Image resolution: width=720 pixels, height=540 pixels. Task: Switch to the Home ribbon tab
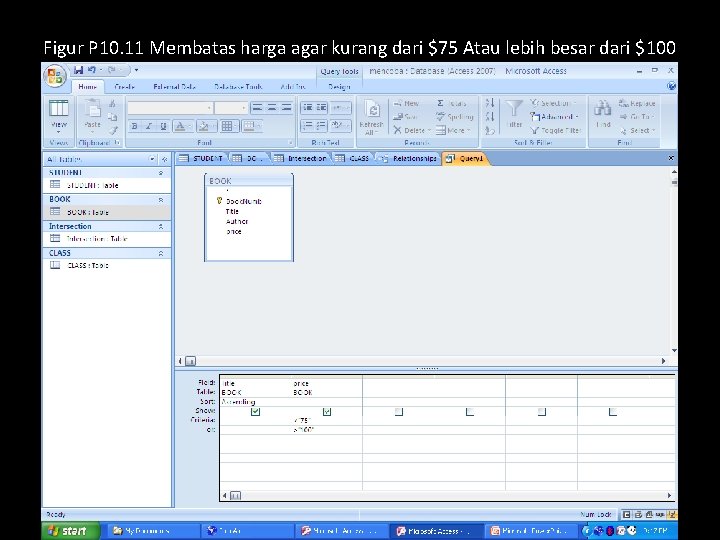point(87,86)
